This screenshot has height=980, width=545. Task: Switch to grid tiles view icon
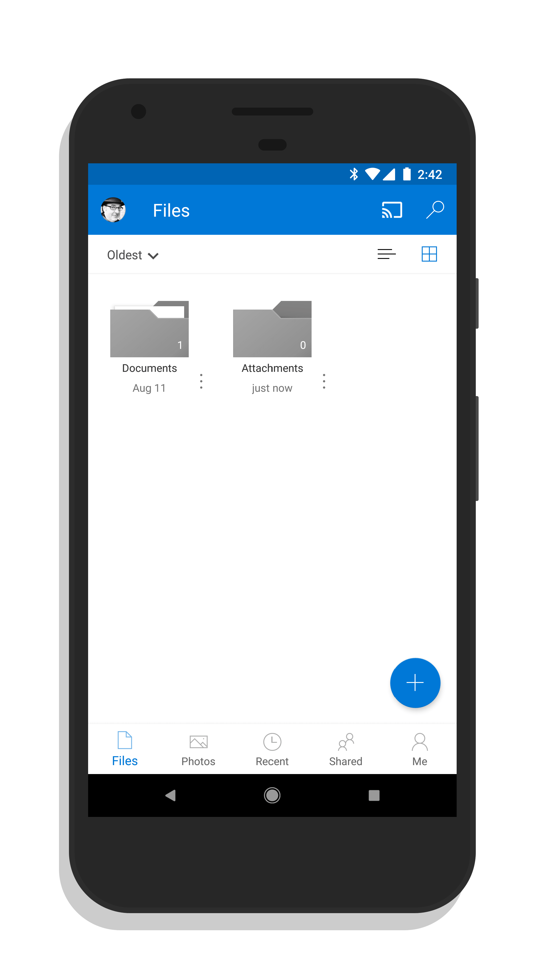pyautogui.click(x=429, y=254)
